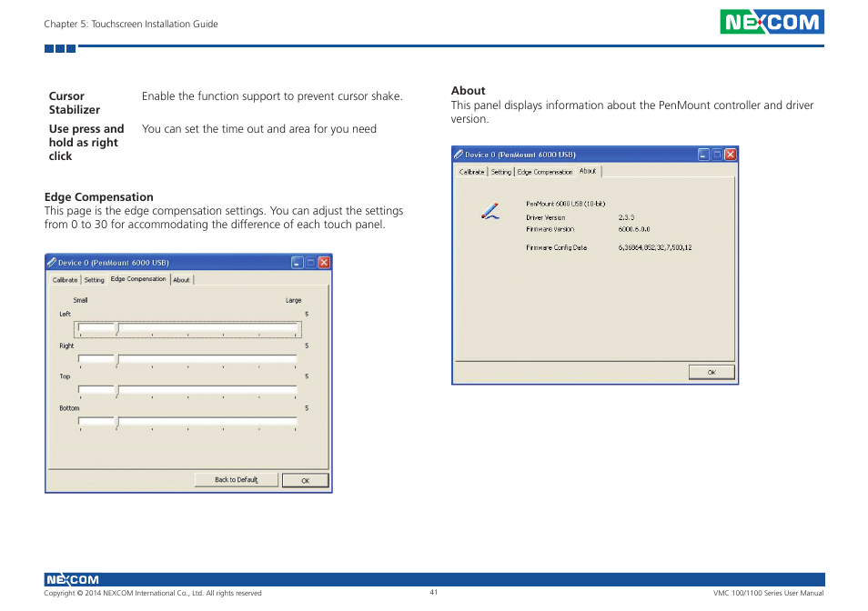Click the title bar icon of the About window

[459, 155]
